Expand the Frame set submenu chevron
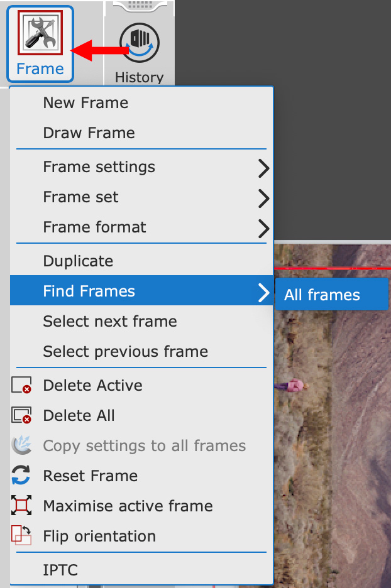Screen dimensions: 391x588 click(264, 199)
